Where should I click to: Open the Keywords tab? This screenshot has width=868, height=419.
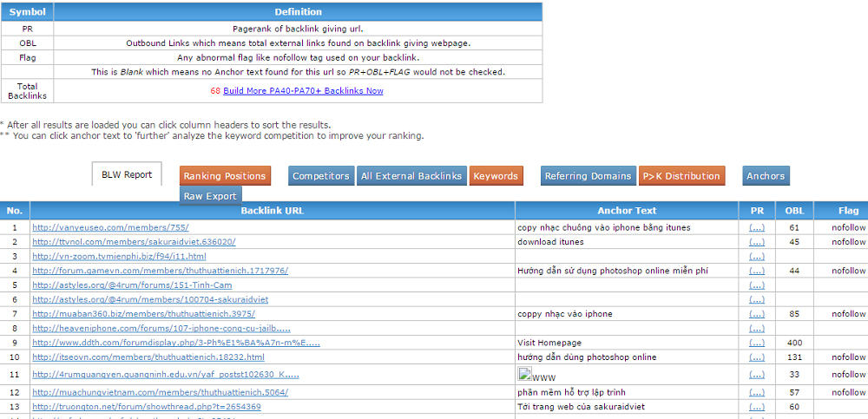(x=496, y=176)
